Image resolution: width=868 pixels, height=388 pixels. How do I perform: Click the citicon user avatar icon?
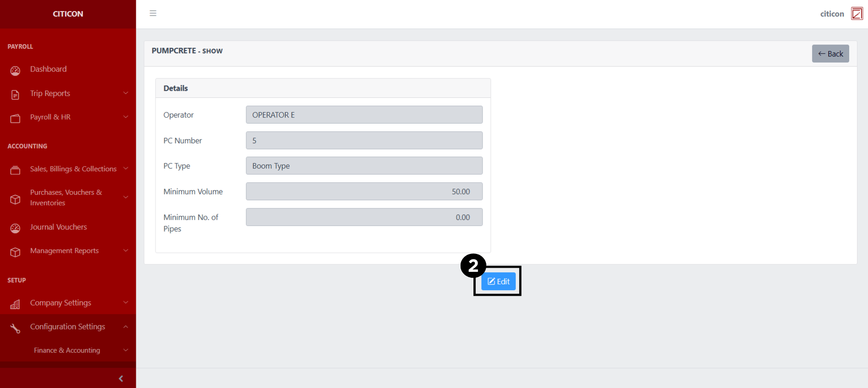coord(857,13)
